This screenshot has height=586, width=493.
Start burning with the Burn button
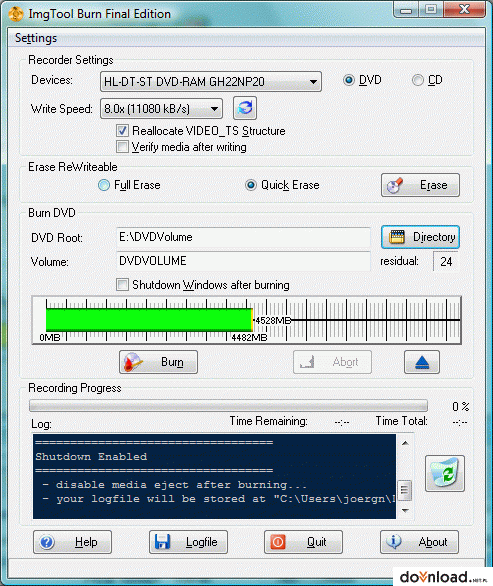pyautogui.click(x=158, y=362)
